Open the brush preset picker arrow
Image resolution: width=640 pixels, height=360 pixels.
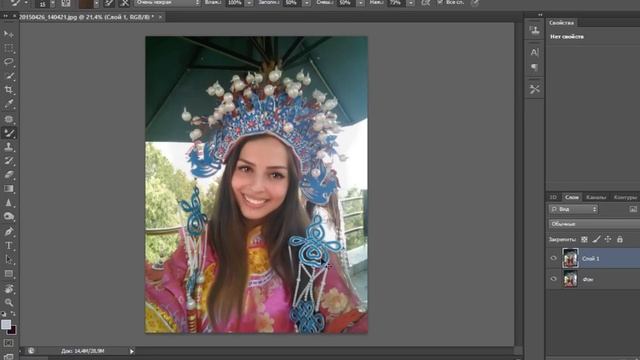pos(53,3)
